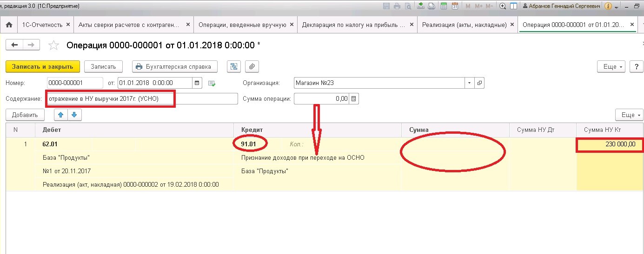Move row down with blue arrow
This screenshot has height=254, width=644.
[x=74, y=115]
